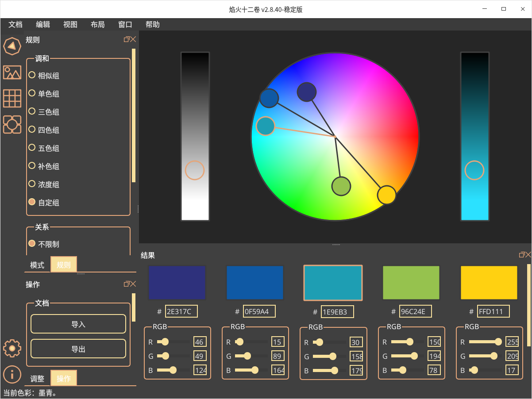Select the grid palette sidebar icon
Screen dimensions: 532x399
(x=12, y=98)
